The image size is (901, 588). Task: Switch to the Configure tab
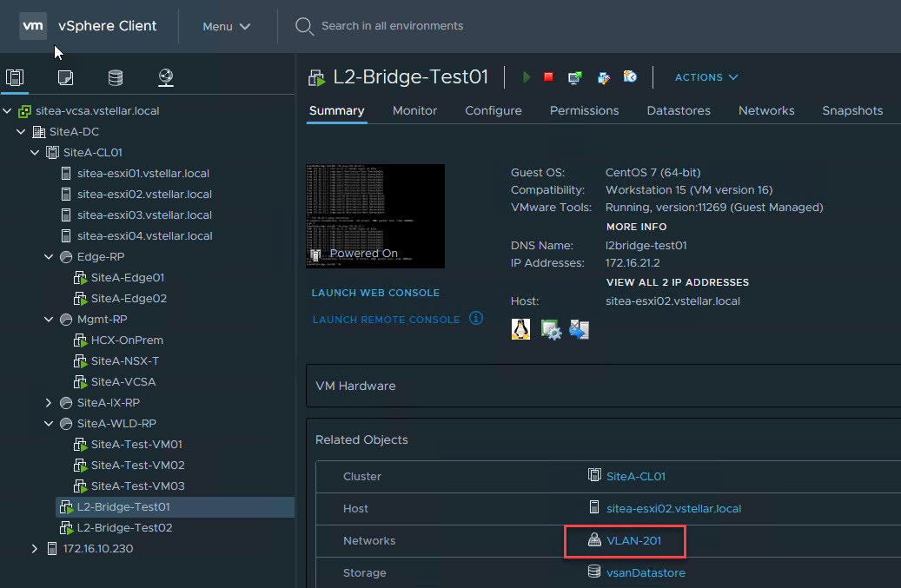(493, 111)
